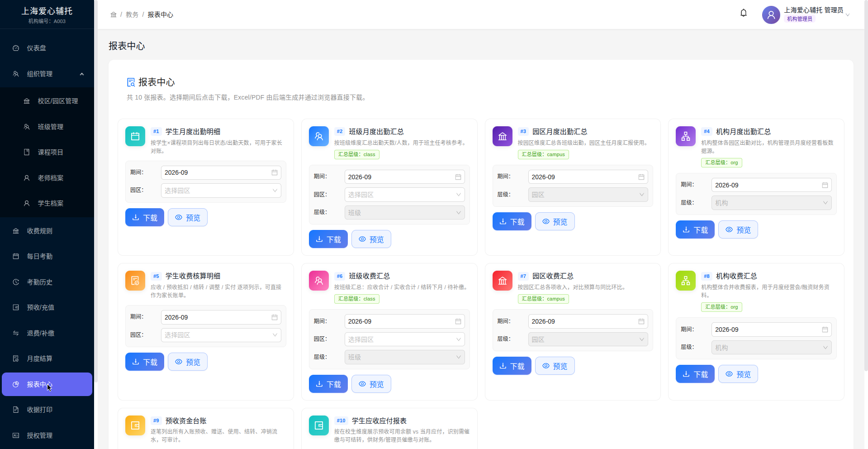868x449 pixels.
Task: Open 班级管理 sidebar item
Action: tap(47, 127)
